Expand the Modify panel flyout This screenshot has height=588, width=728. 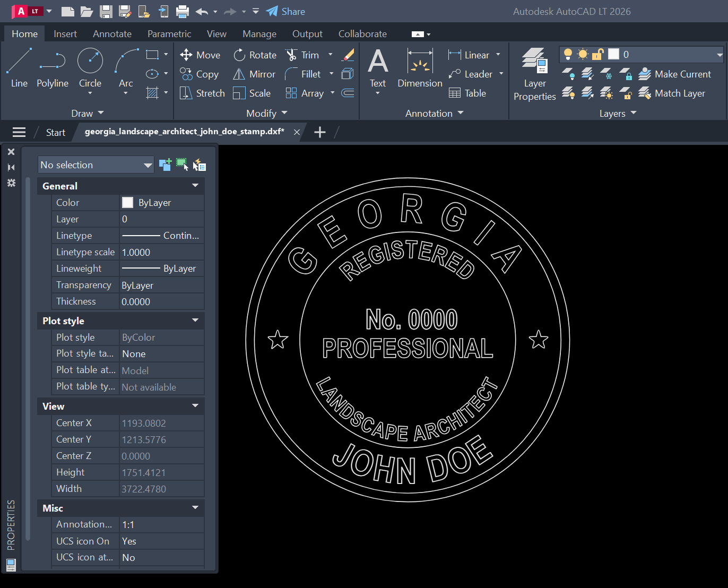click(267, 113)
